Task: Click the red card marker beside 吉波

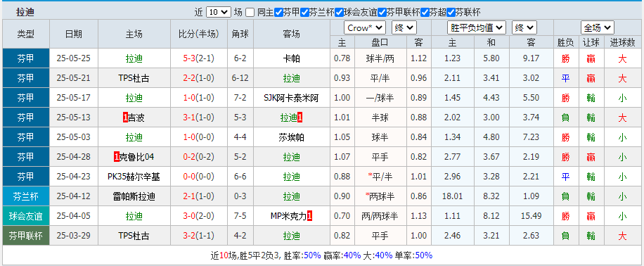Action: tap(125, 118)
